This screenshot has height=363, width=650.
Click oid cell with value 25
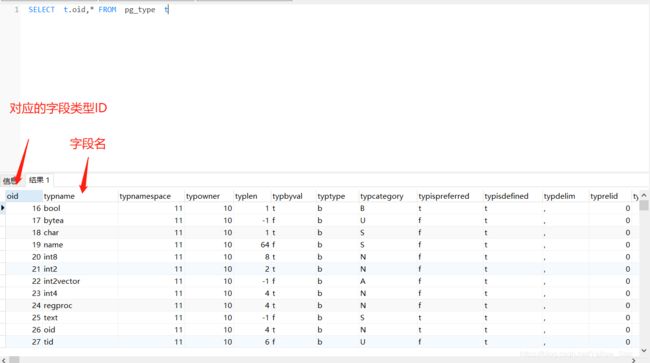click(24, 317)
